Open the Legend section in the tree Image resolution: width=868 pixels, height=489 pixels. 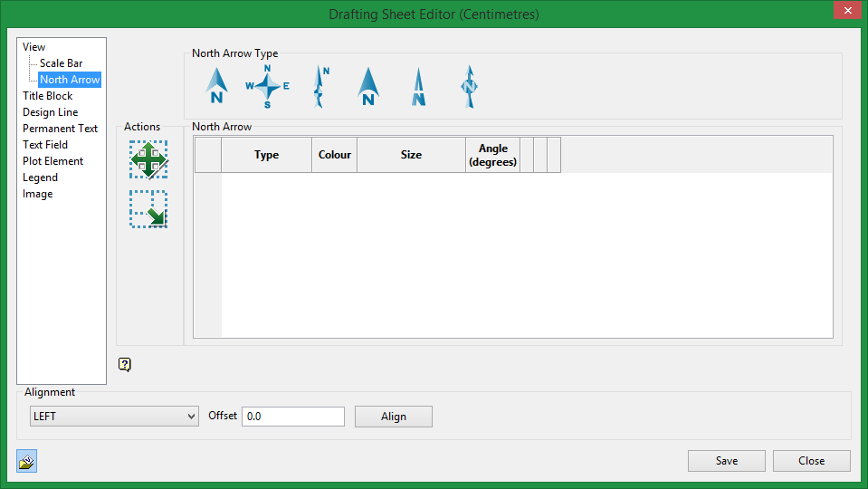coord(40,177)
